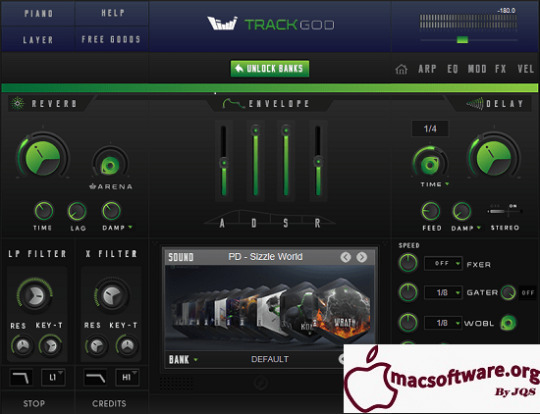Adjust the Reverb Damp knob
The height and width of the screenshot is (414, 540).
111,211
